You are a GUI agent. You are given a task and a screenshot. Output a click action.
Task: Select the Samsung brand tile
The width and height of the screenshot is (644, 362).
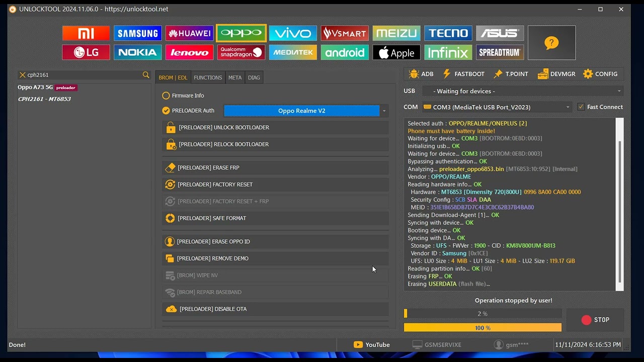138,33
